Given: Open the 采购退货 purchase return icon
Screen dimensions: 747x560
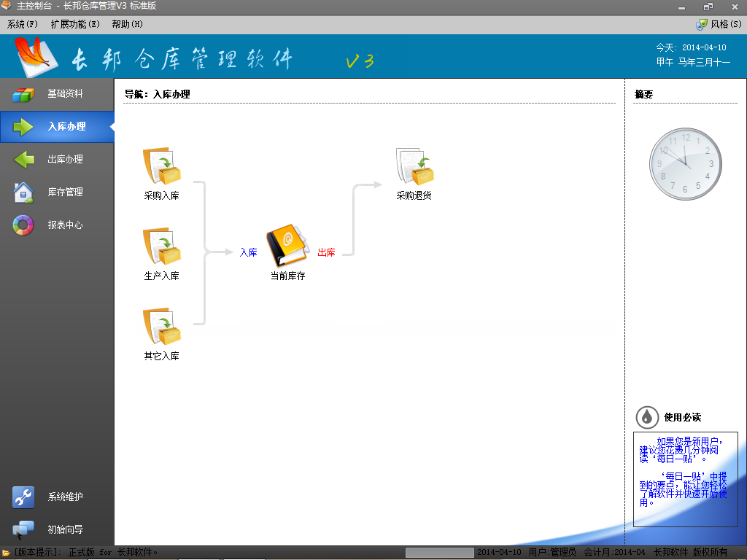Looking at the screenshot, I should pyautogui.click(x=414, y=166).
